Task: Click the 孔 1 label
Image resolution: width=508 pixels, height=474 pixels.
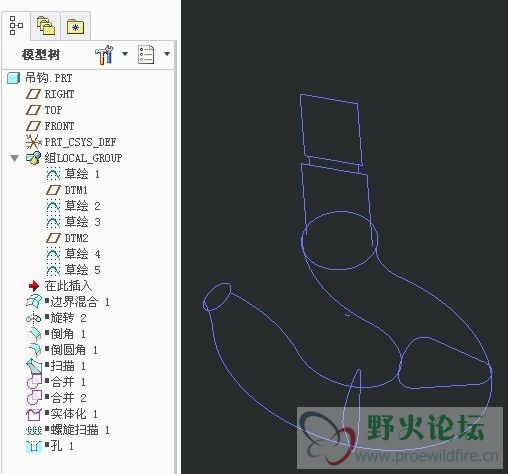Action: coord(62,446)
